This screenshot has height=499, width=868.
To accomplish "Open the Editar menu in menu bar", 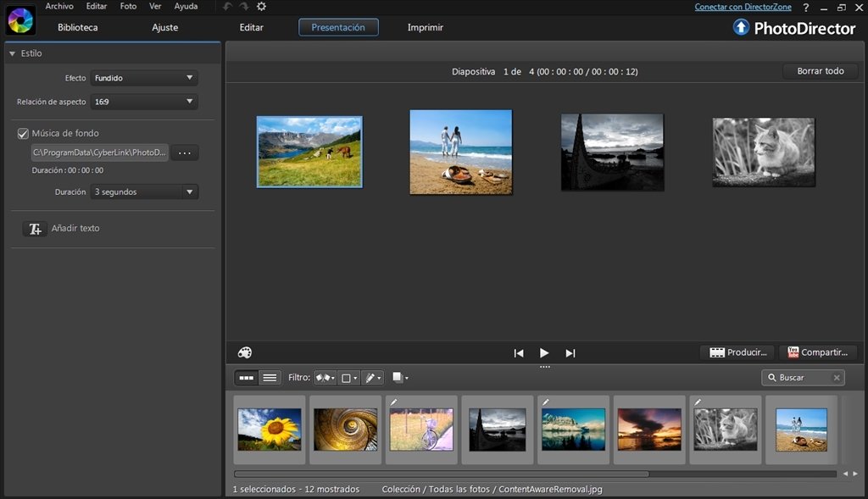I will tap(97, 6).
